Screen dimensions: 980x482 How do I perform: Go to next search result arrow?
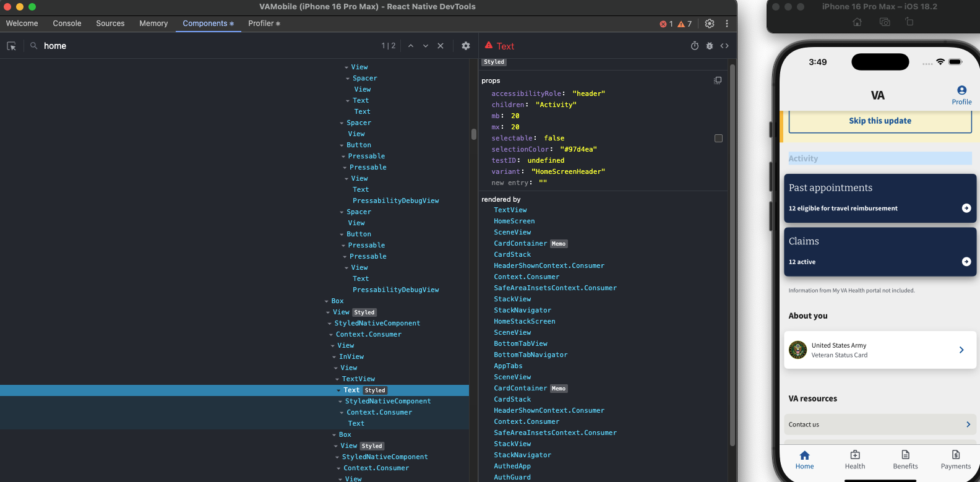pyautogui.click(x=426, y=46)
